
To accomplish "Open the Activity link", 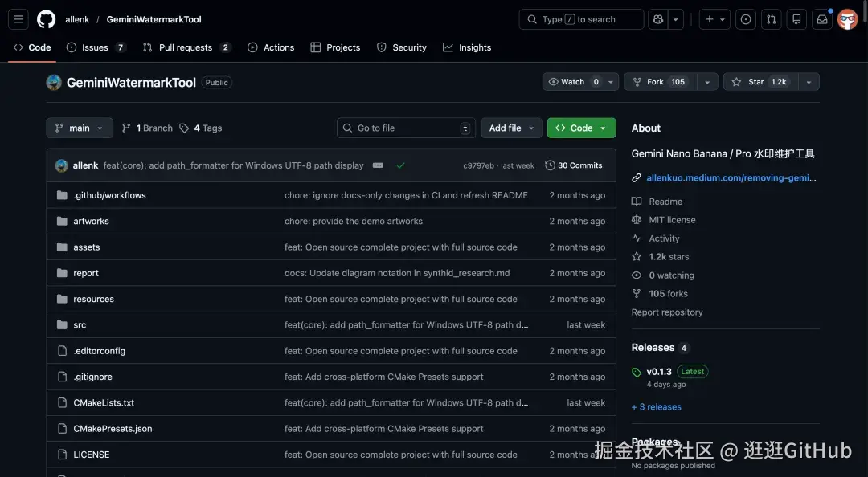I will coord(664,238).
